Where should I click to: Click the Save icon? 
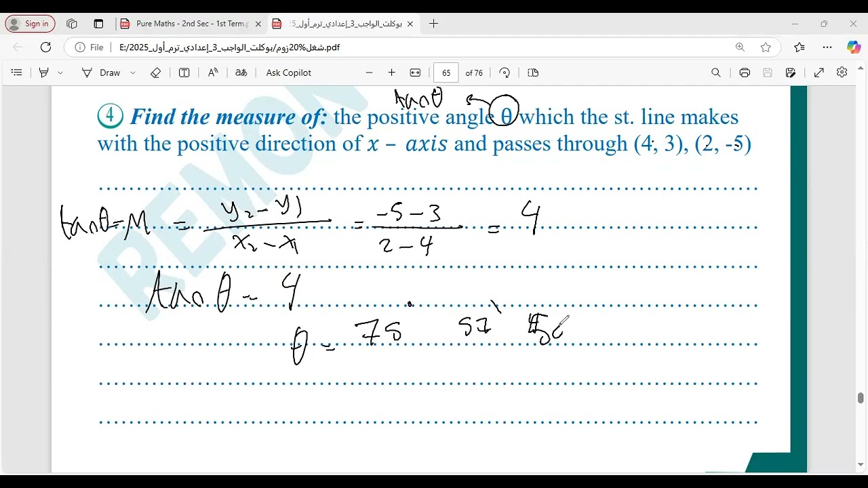pyautogui.click(x=768, y=73)
